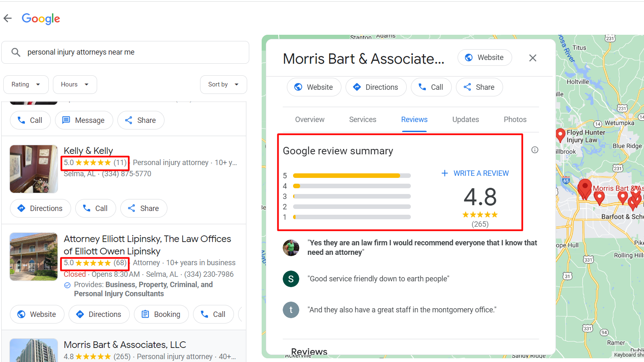Open the Rating filter dropdown
Screen dimensions: 644x362
26,84
